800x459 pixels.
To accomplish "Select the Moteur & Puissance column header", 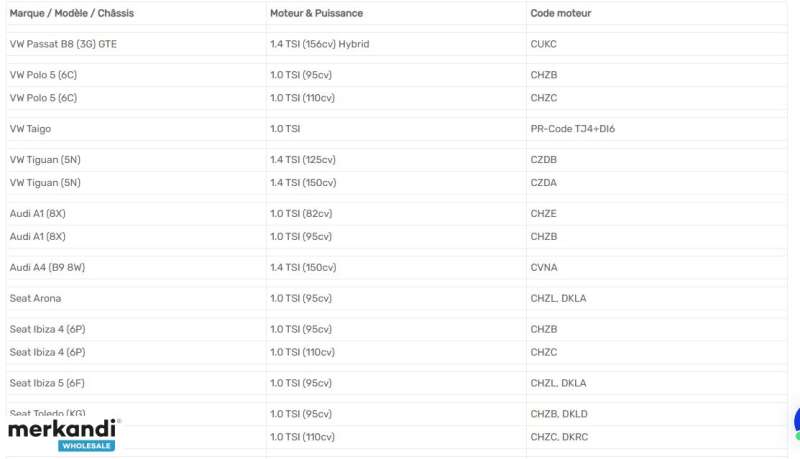I will 316,13.
